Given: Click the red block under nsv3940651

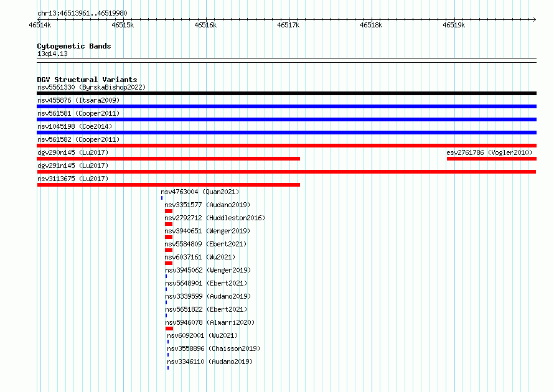Looking at the screenshot, I should 169,237.
